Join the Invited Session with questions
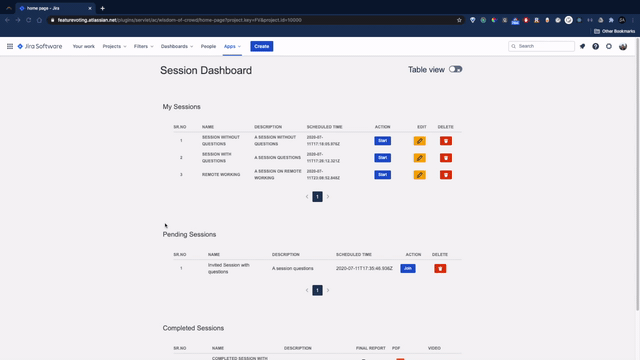 tap(408, 269)
